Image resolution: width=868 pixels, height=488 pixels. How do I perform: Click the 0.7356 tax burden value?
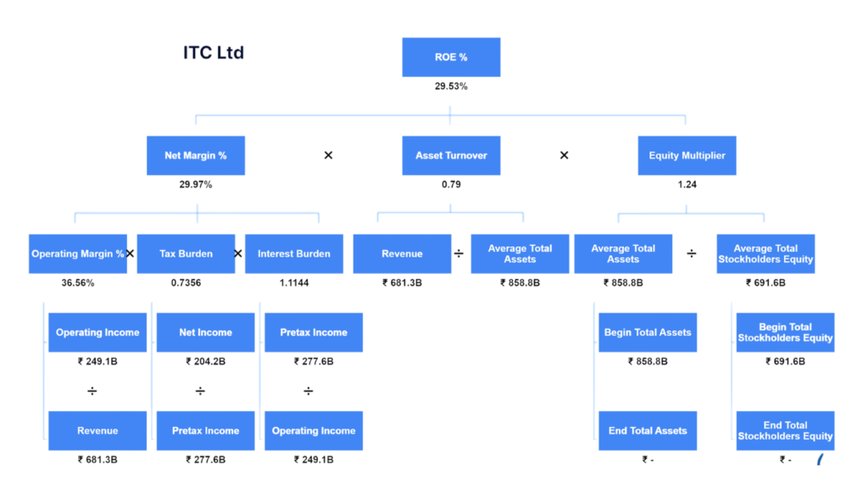coord(186,283)
